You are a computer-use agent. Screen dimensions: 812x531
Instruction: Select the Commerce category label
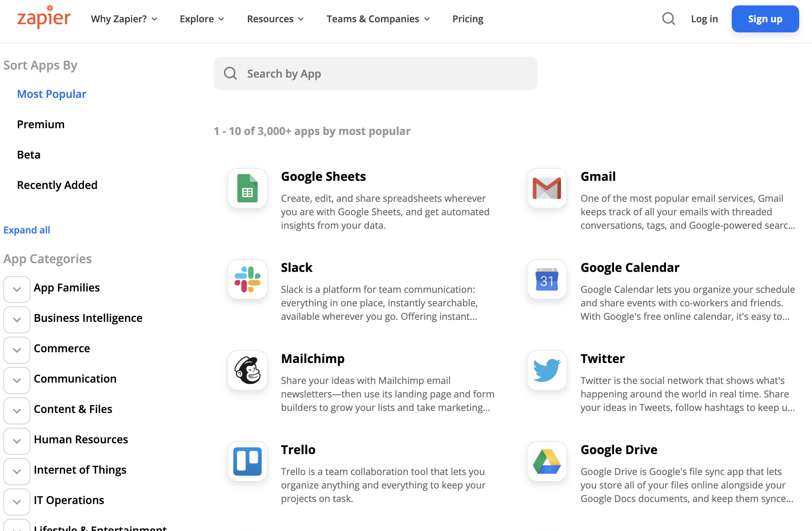(x=62, y=348)
